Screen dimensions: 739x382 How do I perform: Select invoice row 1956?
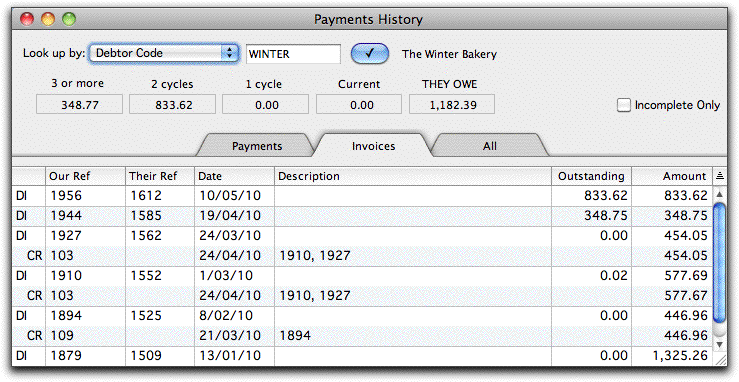pyautogui.click(x=362, y=195)
